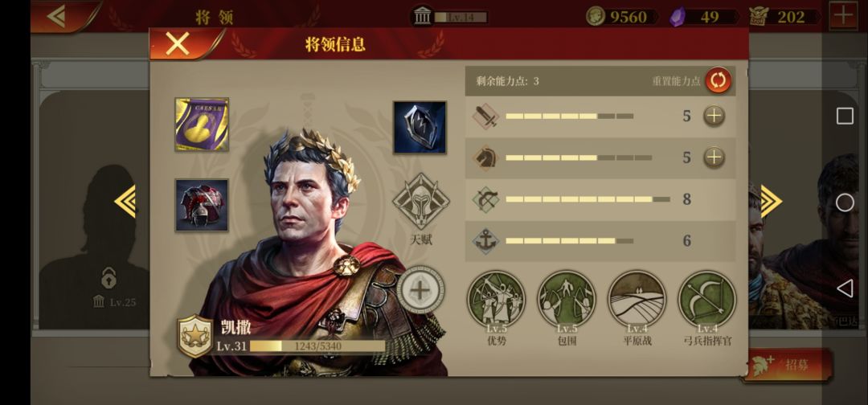This screenshot has width=868, height=405.
Task: Add item to empty plus slot
Action: pyautogui.click(x=420, y=290)
